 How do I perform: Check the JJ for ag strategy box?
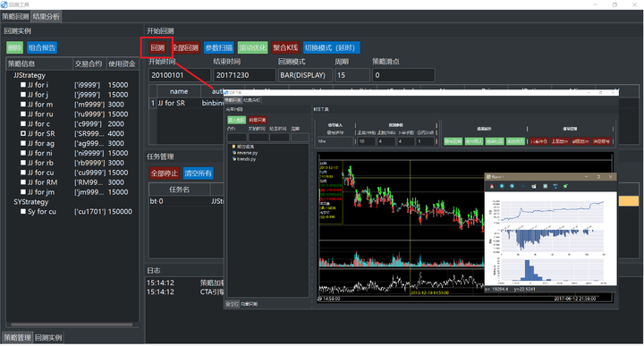pos(23,144)
